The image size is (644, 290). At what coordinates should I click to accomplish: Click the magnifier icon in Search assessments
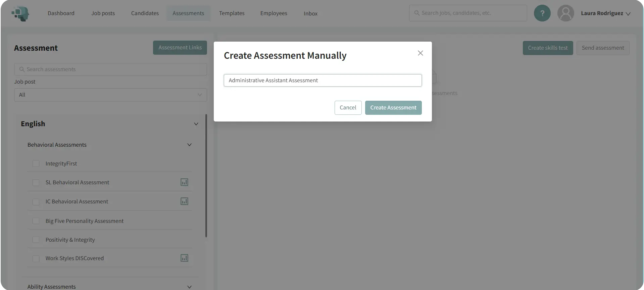(x=22, y=69)
